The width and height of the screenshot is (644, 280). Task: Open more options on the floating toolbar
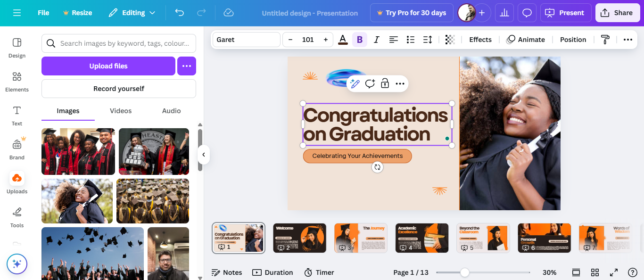click(400, 84)
